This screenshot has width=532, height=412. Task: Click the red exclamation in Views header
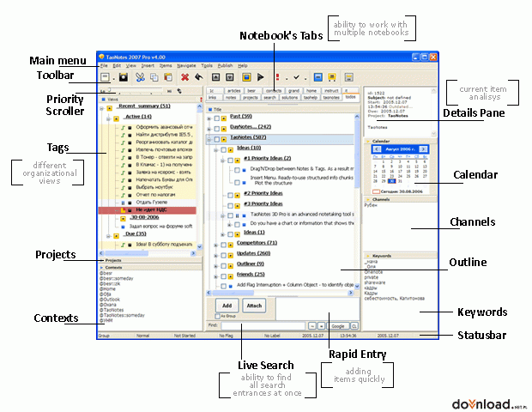coord(201,100)
